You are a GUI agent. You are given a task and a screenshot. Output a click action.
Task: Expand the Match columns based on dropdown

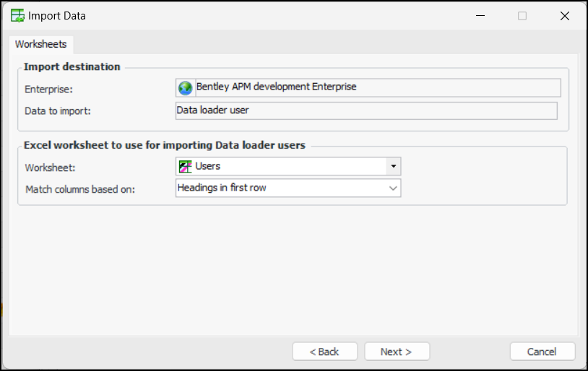pyautogui.click(x=393, y=188)
